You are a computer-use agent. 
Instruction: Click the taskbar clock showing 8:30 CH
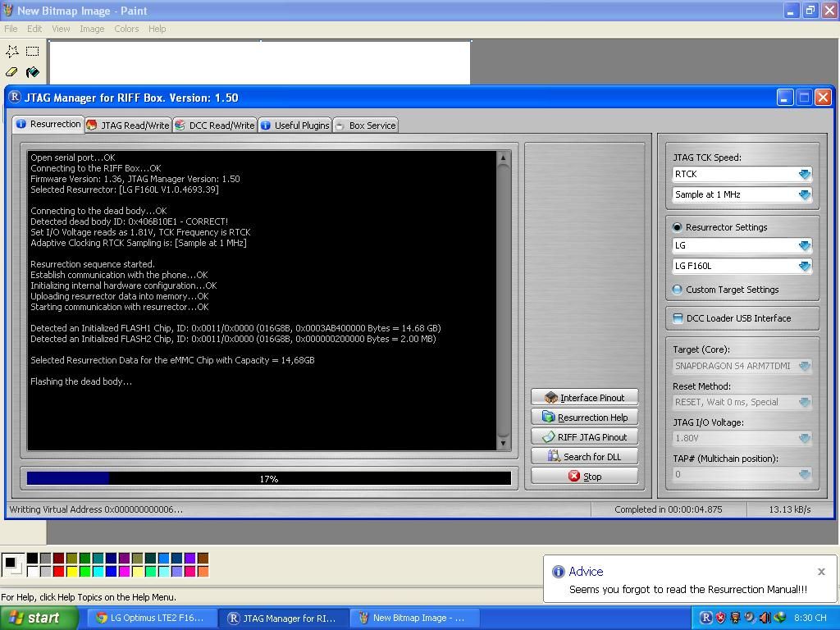point(810,619)
